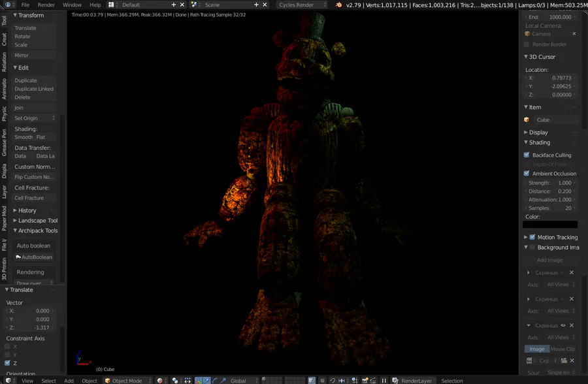This screenshot has height=384, width=588.
Task: Click the AutoBoolean button
Action: tap(34, 257)
